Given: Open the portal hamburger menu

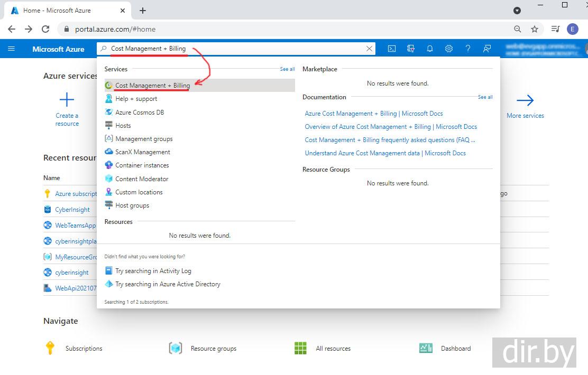Looking at the screenshot, I should click(11, 49).
